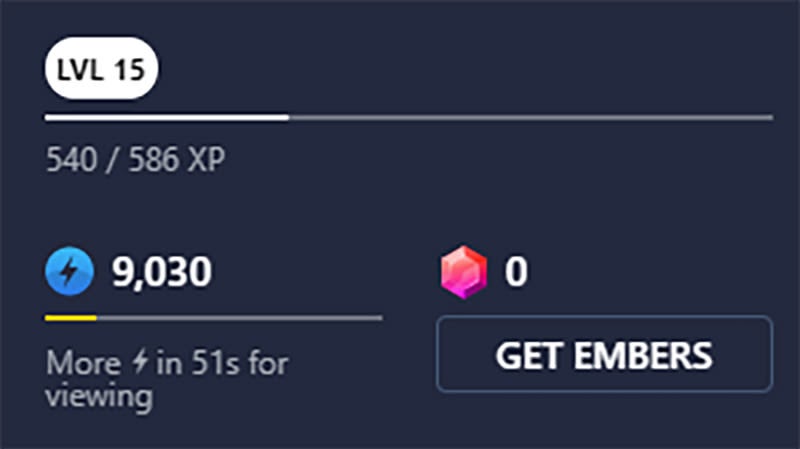The height and width of the screenshot is (449, 800).
Task: Click the blue Sparks lightning bolt icon
Action: click(x=69, y=271)
